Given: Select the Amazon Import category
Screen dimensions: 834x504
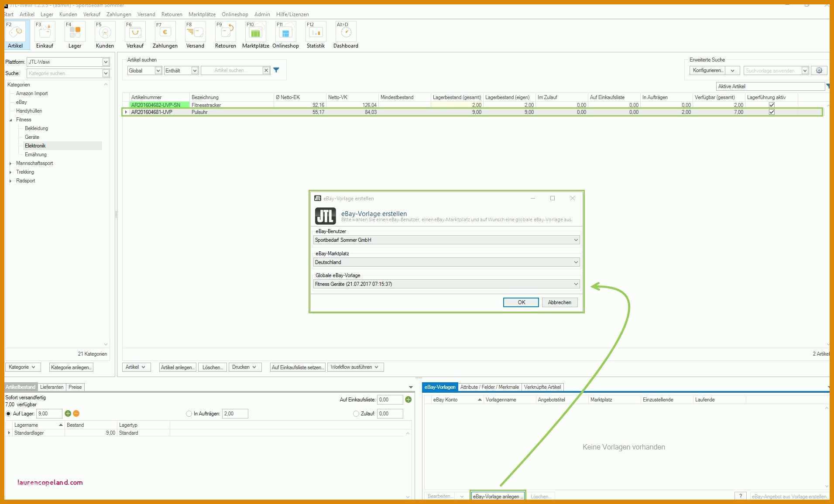Looking at the screenshot, I should (32, 93).
